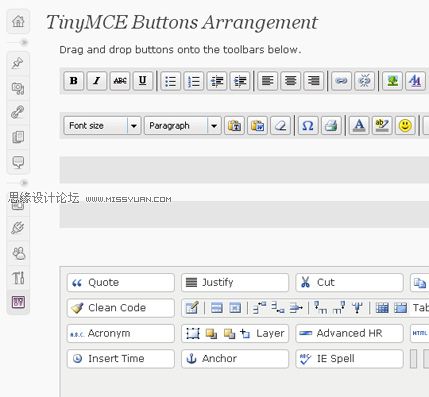The width and height of the screenshot is (429, 397).
Task: Choose the align left icon
Action: [x=267, y=81]
